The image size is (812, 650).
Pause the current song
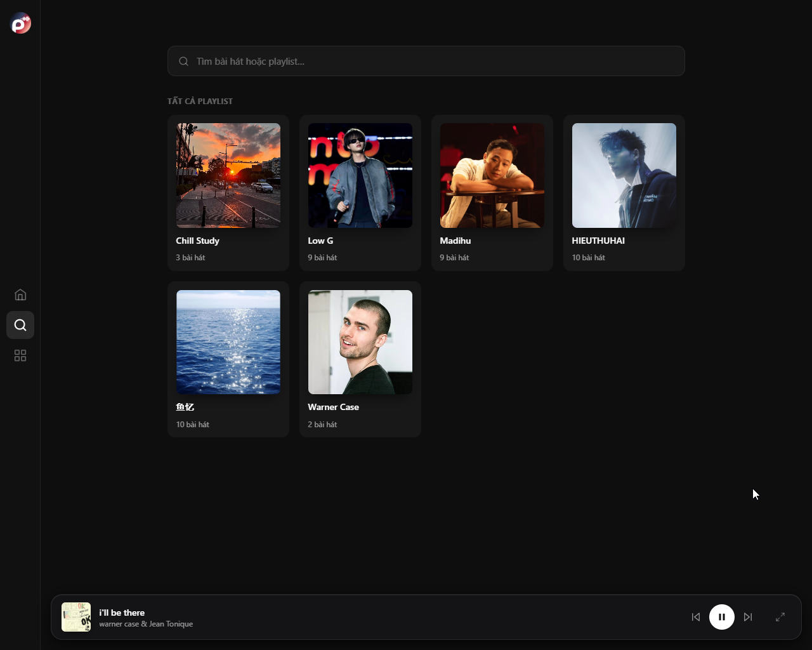pyautogui.click(x=722, y=617)
